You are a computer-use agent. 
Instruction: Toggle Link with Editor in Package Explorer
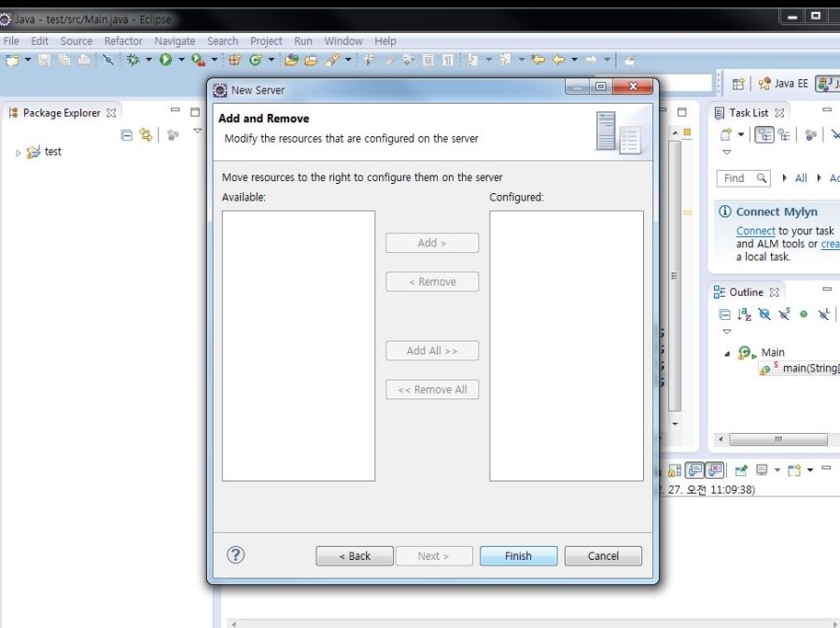tap(146, 135)
